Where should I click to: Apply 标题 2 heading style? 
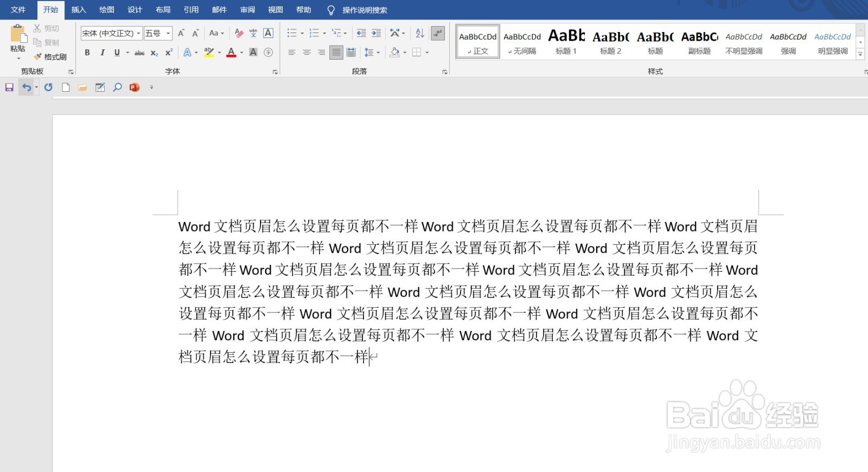tap(611, 42)
